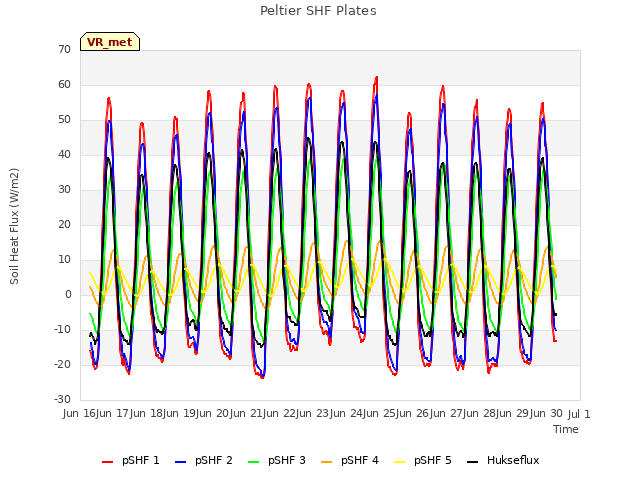Screen dimensions: 640x480
Task: Click the Soil Heat Flux axis title
Action: (x=14, y=226)
